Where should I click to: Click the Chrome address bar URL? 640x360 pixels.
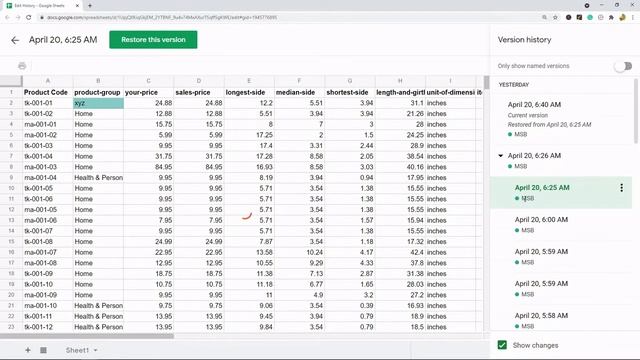[x=162, y=18]
